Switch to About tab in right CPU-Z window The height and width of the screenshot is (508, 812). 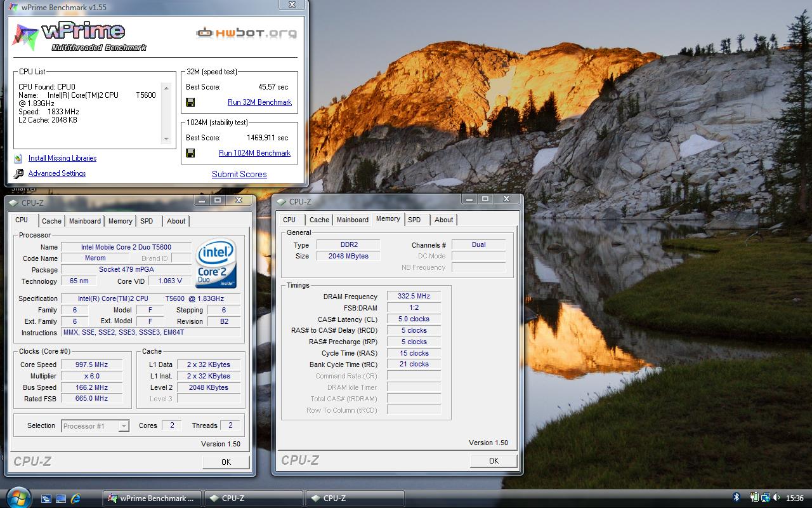click(x=444, y=220)
